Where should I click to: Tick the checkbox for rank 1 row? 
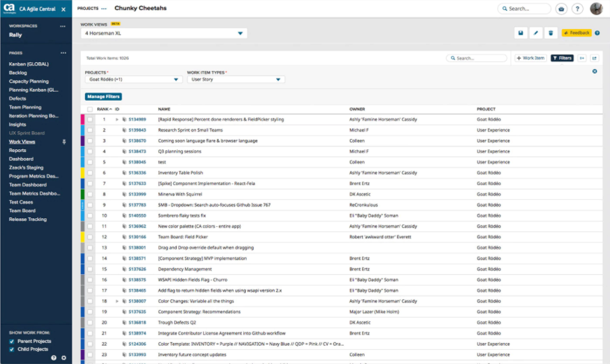pyautogui.click(x=90, y=120)
